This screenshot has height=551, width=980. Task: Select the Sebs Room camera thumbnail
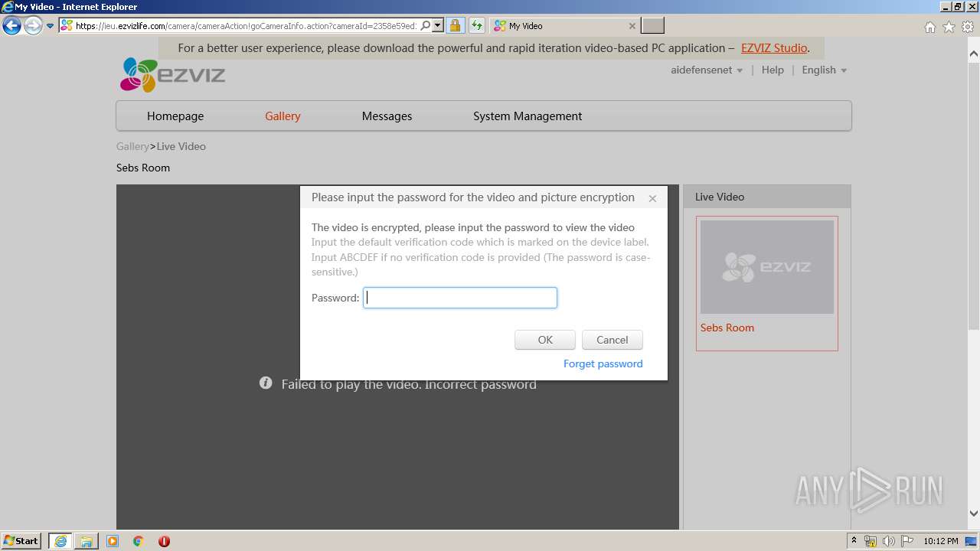767,267
